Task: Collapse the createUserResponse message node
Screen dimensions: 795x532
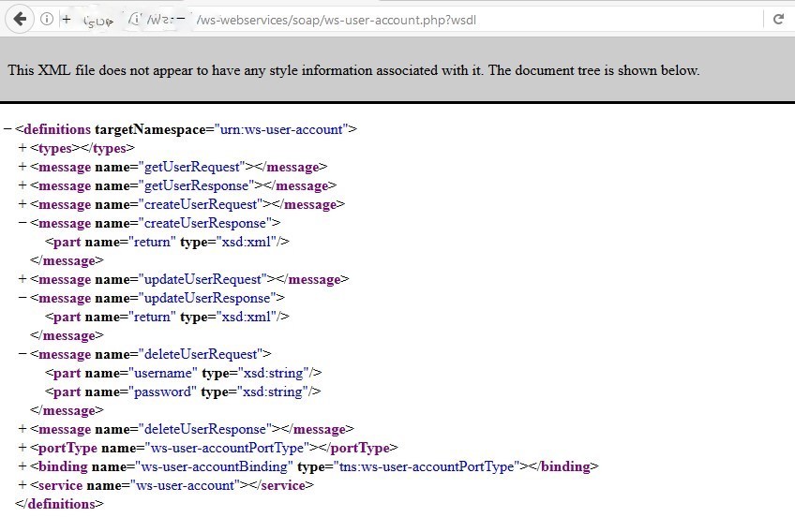Action: tap(22, 224)
